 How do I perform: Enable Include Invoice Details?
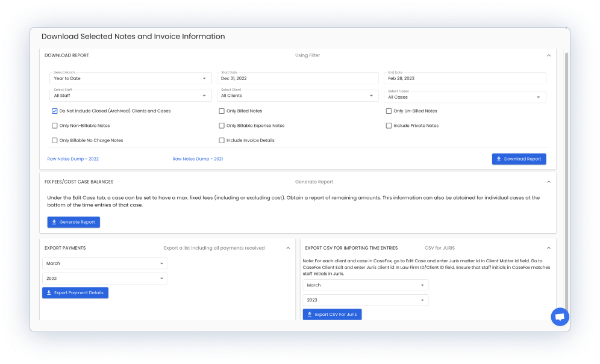[x=222, y=140]
